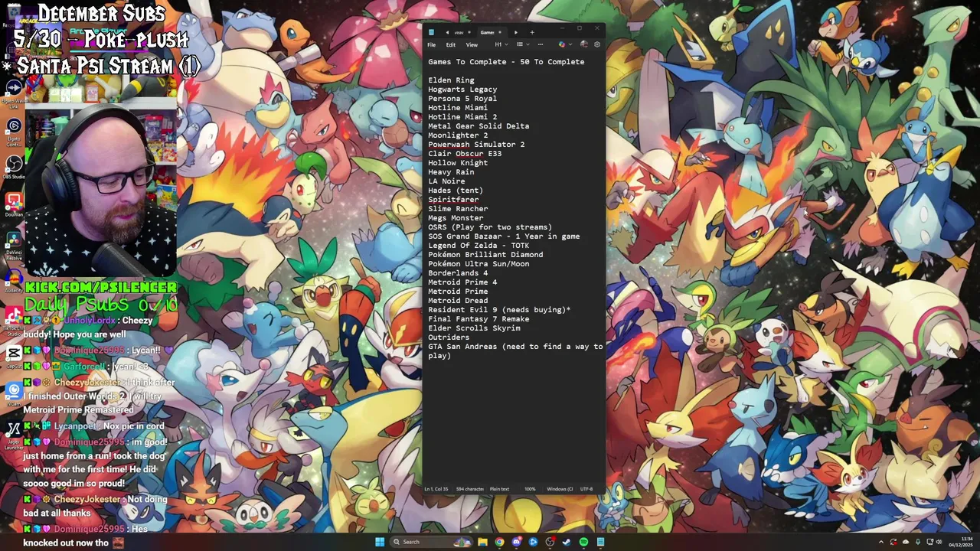Open Steam from the taskbar
This screenshot has width=980, height=551.
click(x=567, y=542)
